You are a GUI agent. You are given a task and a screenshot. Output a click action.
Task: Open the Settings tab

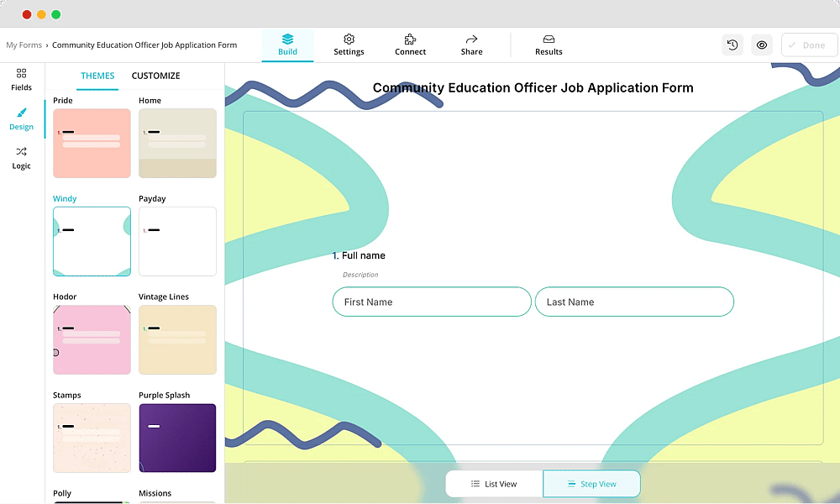pyautogui.click(x=349, y=45)
